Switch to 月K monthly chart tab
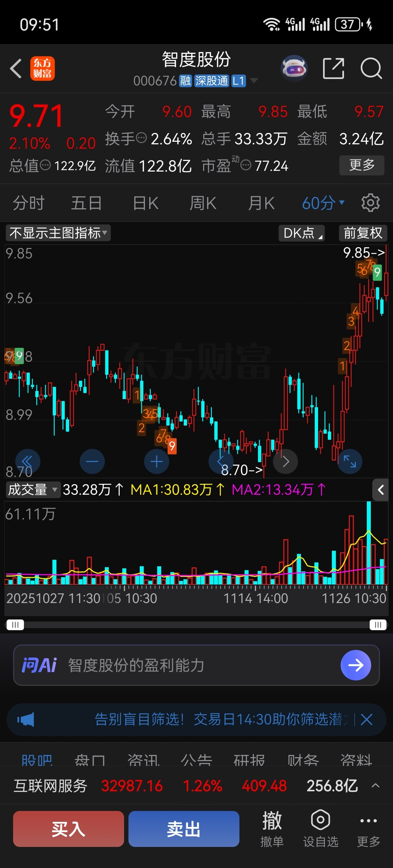 pyautogui.click(x=261, y=203)
